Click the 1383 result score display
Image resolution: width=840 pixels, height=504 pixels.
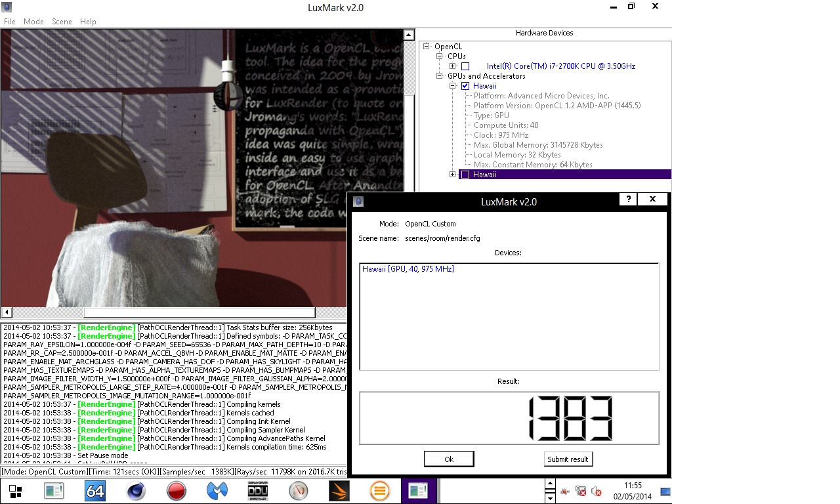(509, 419)
